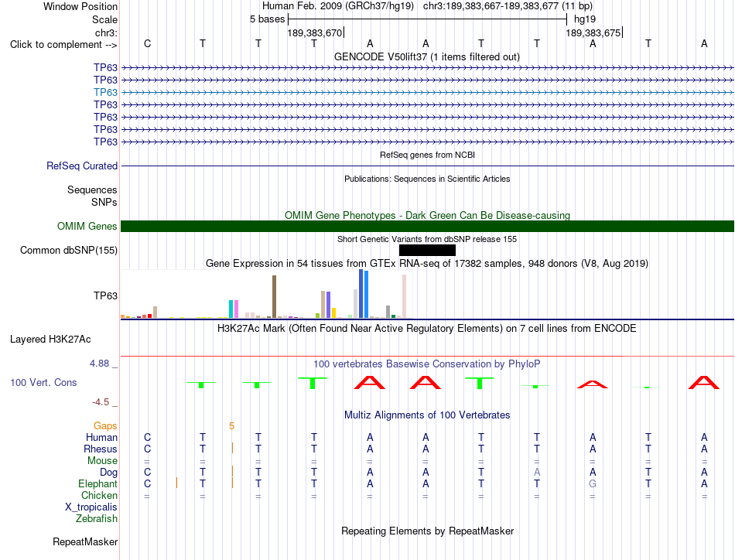Click the '5 bases' scale bar label

coord(267,19)
